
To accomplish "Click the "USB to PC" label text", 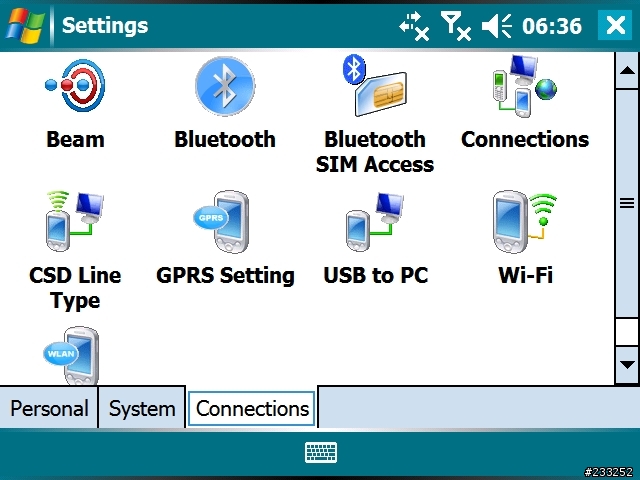I will pos(376,275).
